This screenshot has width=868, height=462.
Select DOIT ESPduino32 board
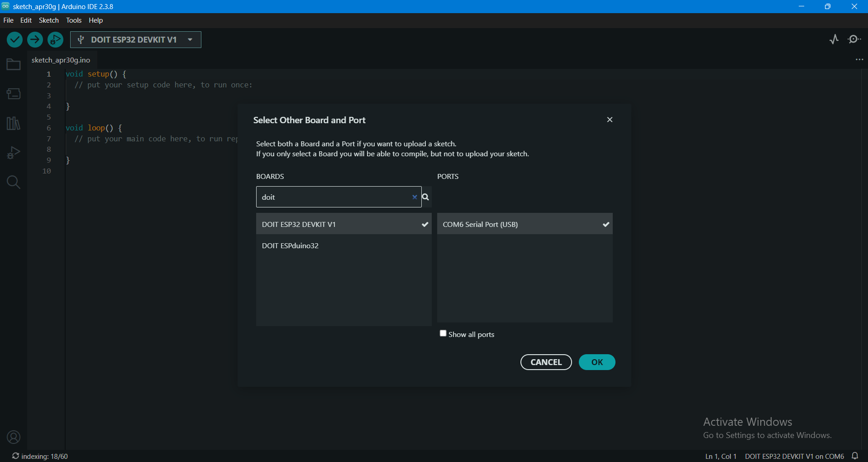[x=343, y=245]
